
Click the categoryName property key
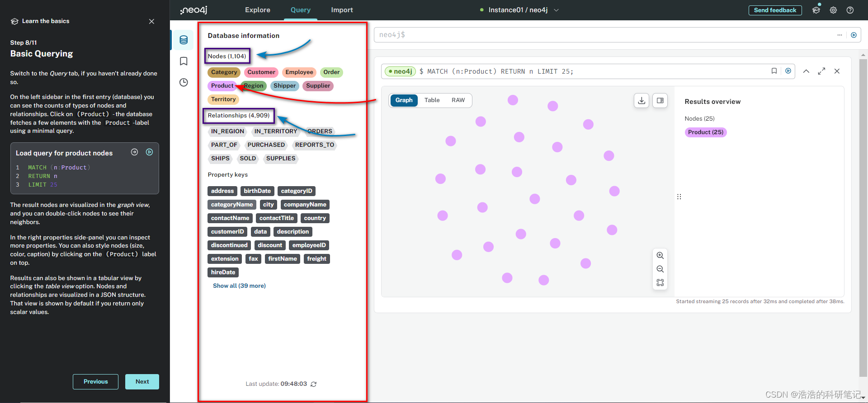point(232,205)
